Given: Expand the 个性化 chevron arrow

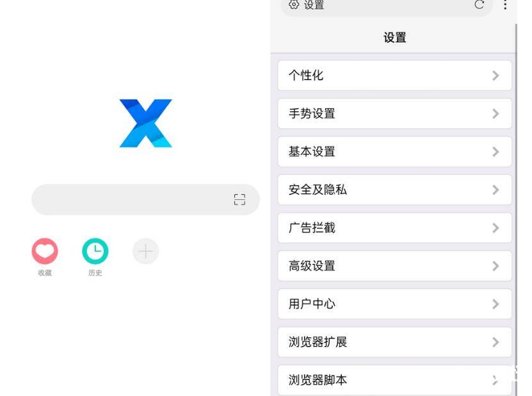Looking at the screenshot, I should click(x=496, y=76).
